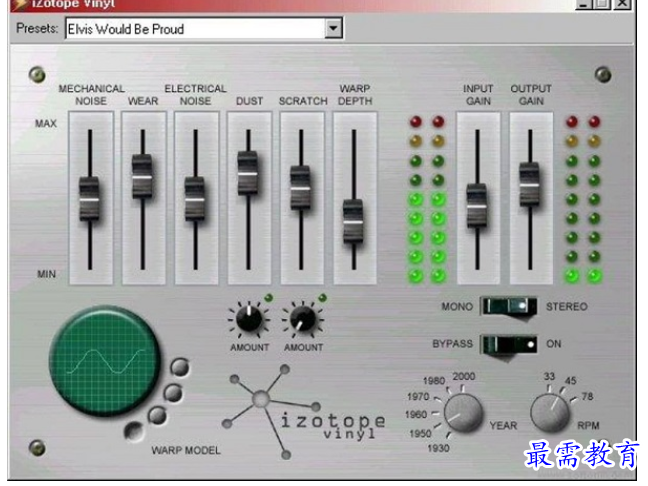Select year 1930 on the Year dial

(x=438, y=448)
